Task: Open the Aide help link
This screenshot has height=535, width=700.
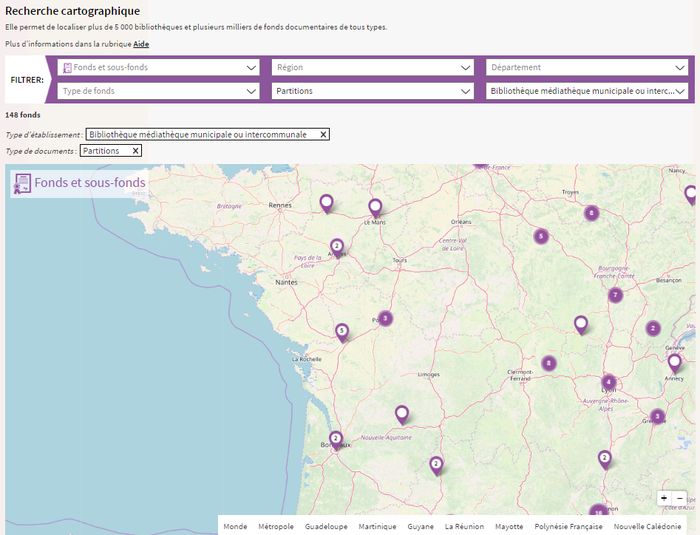Action: coord(141,44)
